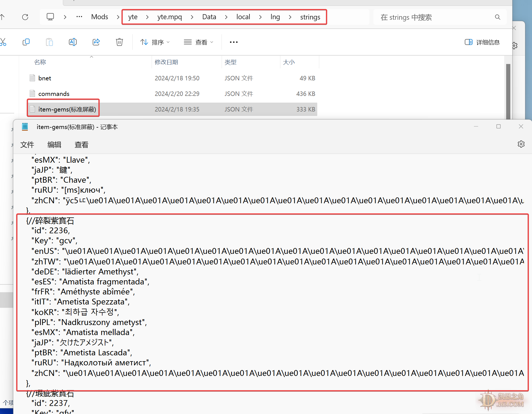
Task: Open the 排序 sort dropdown
Action: pyautogui.click(x=155, y=42)
